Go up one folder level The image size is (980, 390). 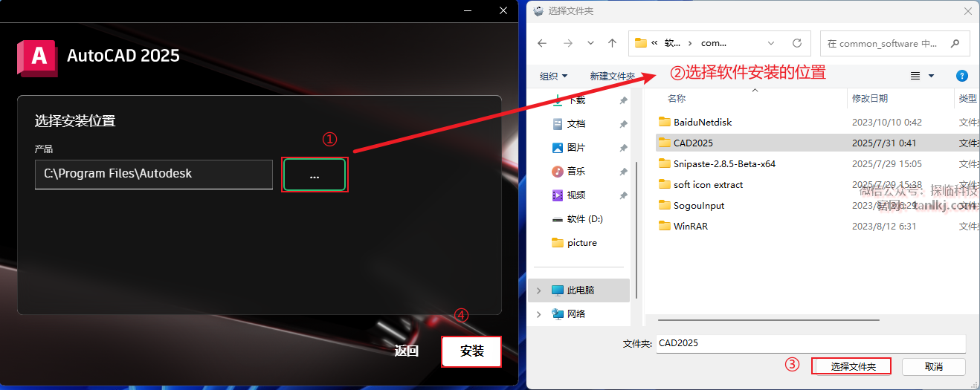[x=613, y=43]
